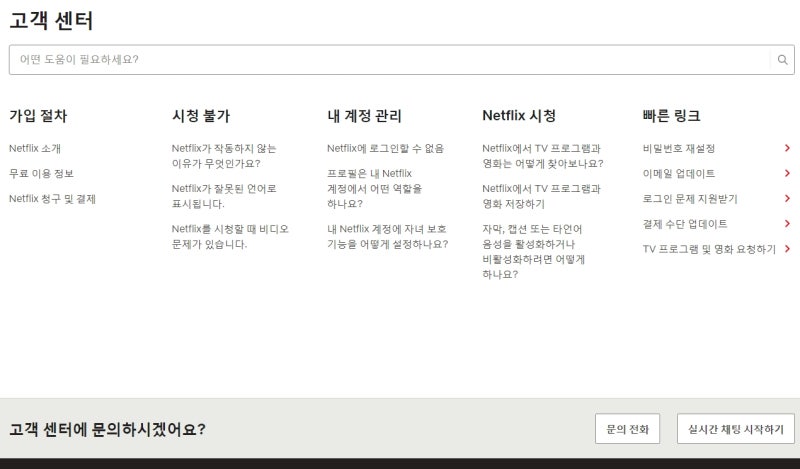Click the 가입 절차 section heading
The image size is (800, 469).
click(38, 116)
